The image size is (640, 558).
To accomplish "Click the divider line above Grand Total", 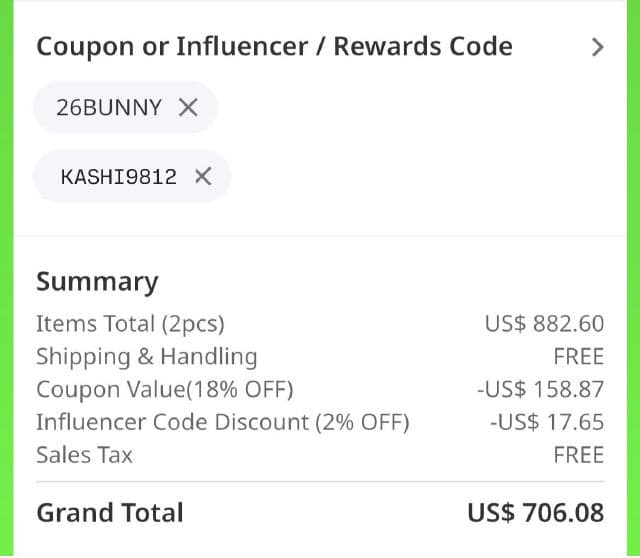I will click(x=320, y=482).
